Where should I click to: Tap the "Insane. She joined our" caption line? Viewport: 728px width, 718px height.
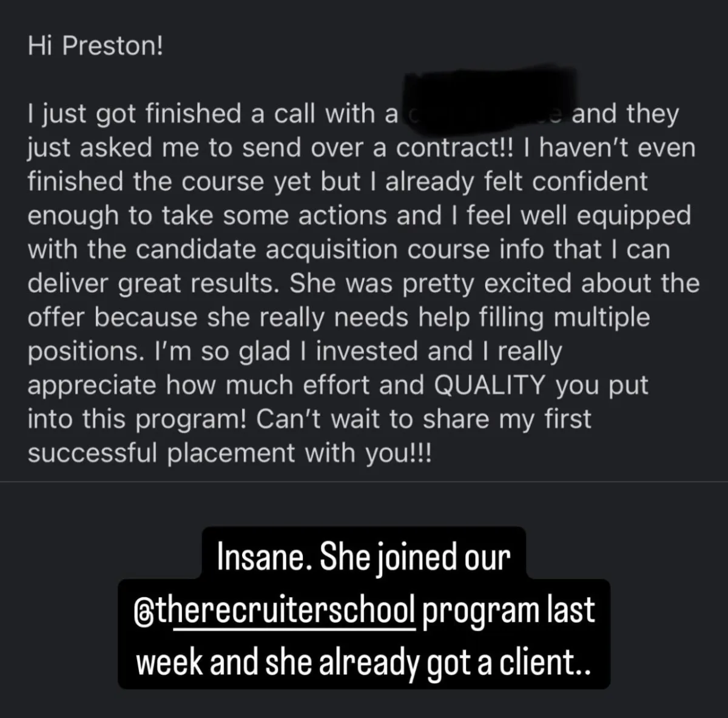coord(364,557)
